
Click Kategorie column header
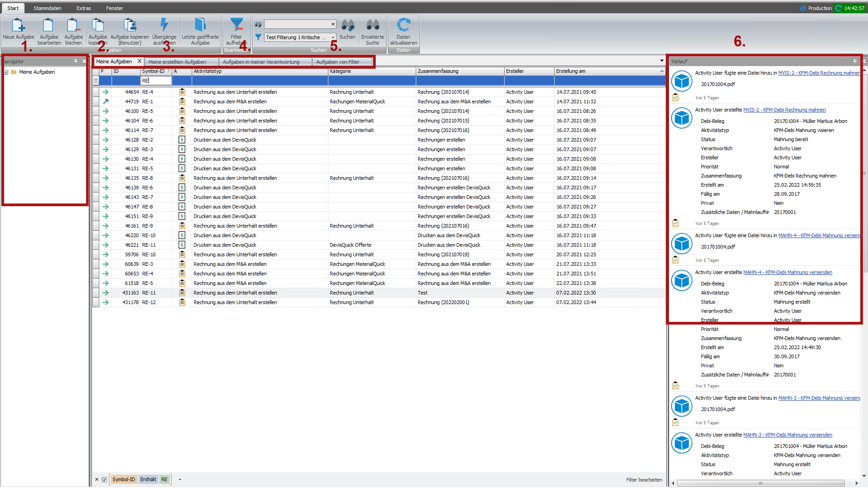click(372, 71)
